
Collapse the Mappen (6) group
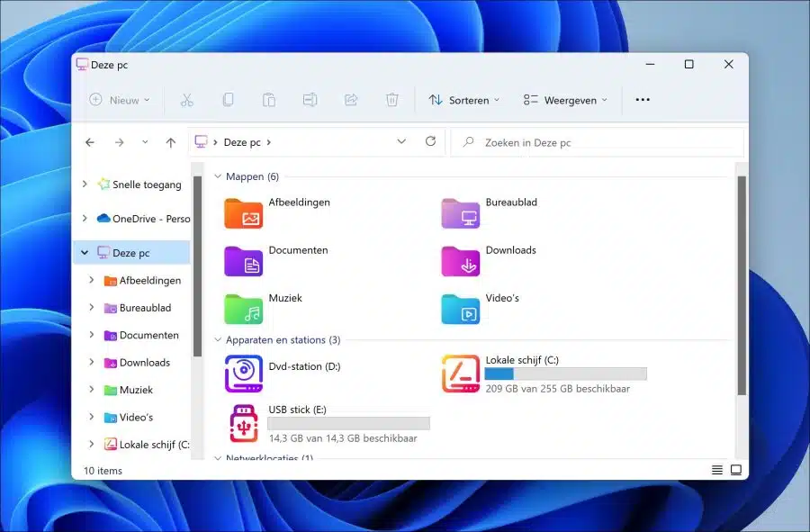pos(218,176)
